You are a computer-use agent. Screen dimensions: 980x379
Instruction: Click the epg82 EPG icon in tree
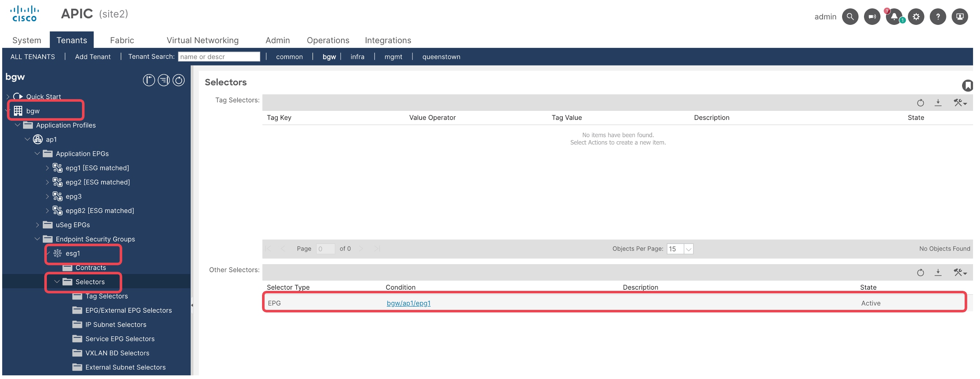point(57,211)
